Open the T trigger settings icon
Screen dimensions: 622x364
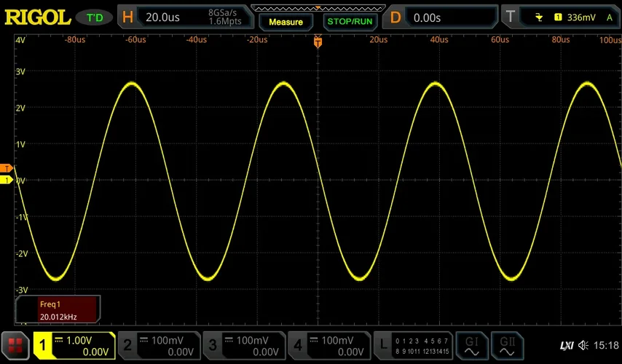(x=511, y=17)
